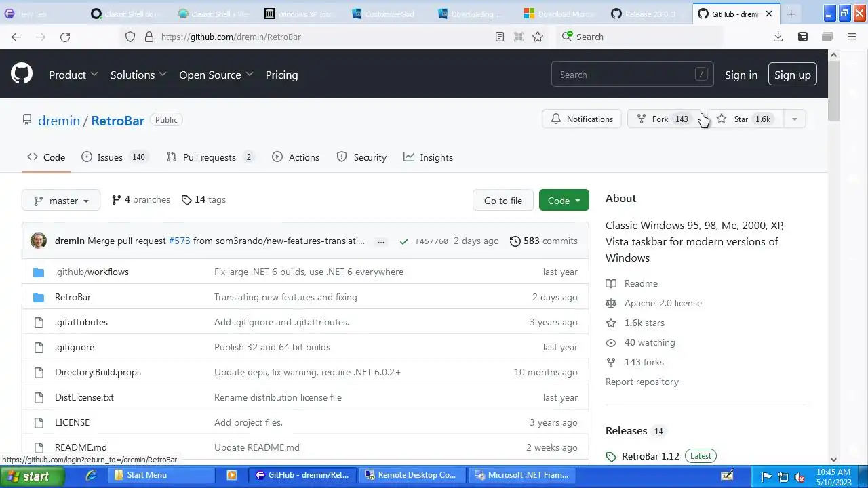
Task: Focus the GitHub search field
Action: 633,75
